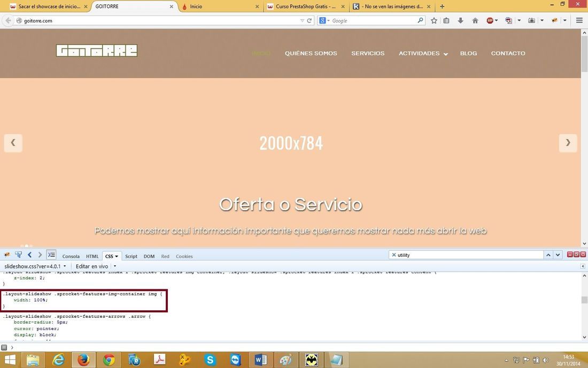Expand the Firebug toolbar button dropdown arrow
Viewport: 588px width, 368px height.
point(565,21)
